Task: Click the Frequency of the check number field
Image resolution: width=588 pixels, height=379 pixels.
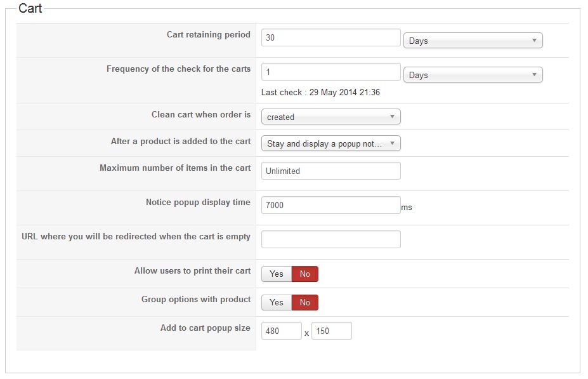Action: (x=330, y=72)
